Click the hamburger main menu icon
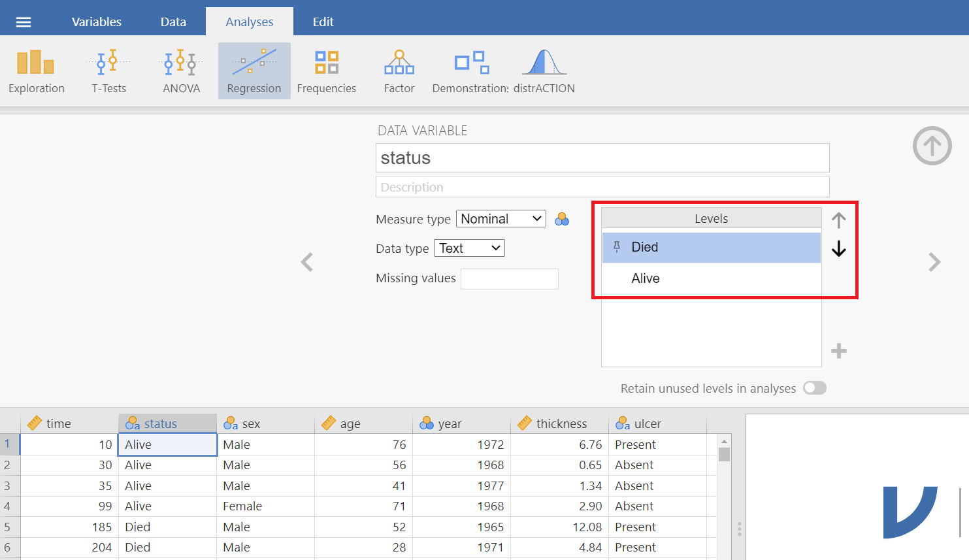Screen dimensions: 969x560 [24, 22]
